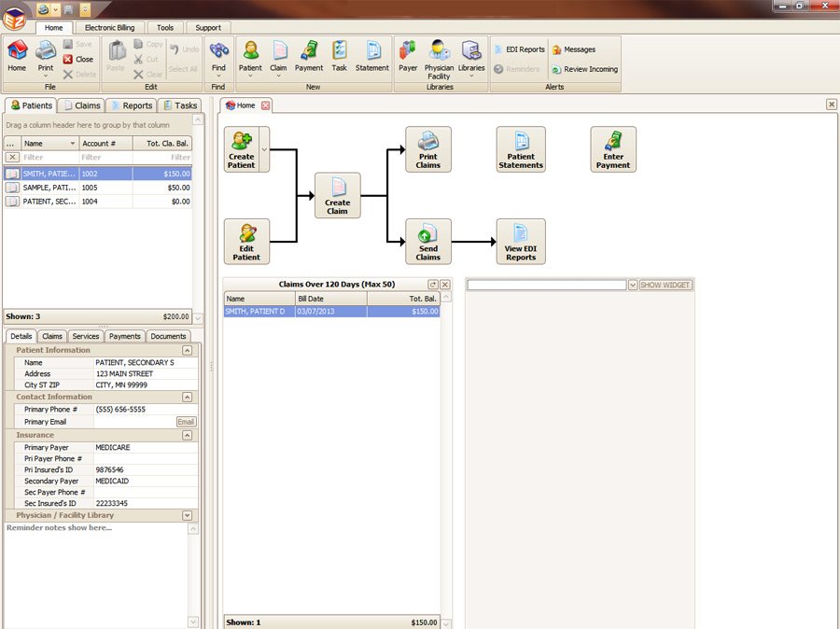Open View EDI Reports icon
Image resolution: width=840 pixels, height=629 pixels.
click(521, 242)
